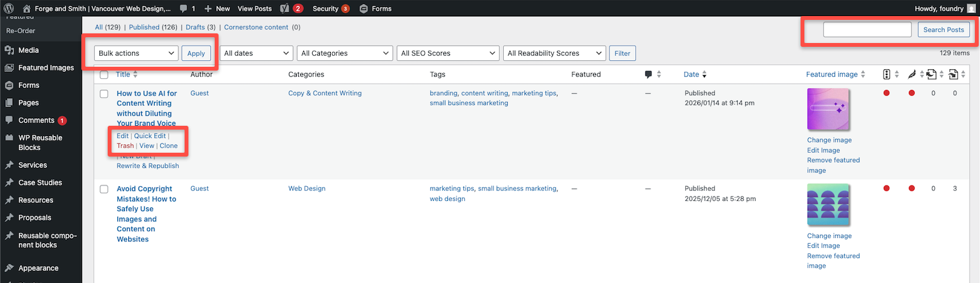The image size is (980, 283).
Task: Click the home icon for Forge and Smith
Action: click(x=26, y=8)
